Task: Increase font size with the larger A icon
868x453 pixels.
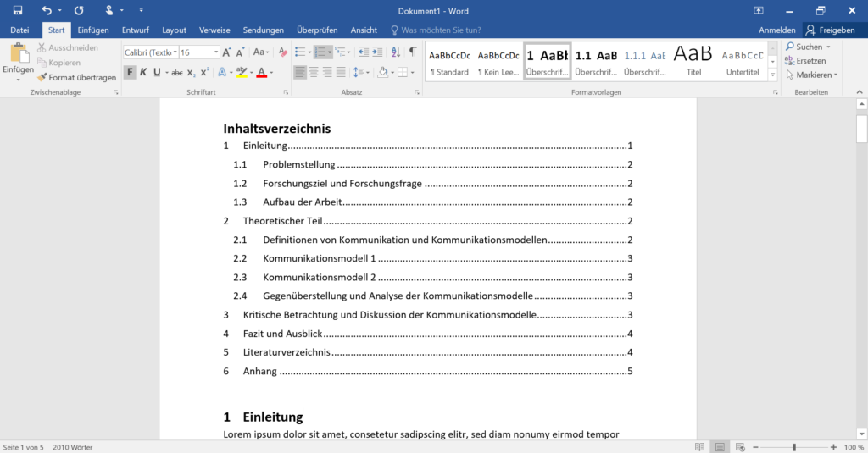Action: (x=226, y=52)
